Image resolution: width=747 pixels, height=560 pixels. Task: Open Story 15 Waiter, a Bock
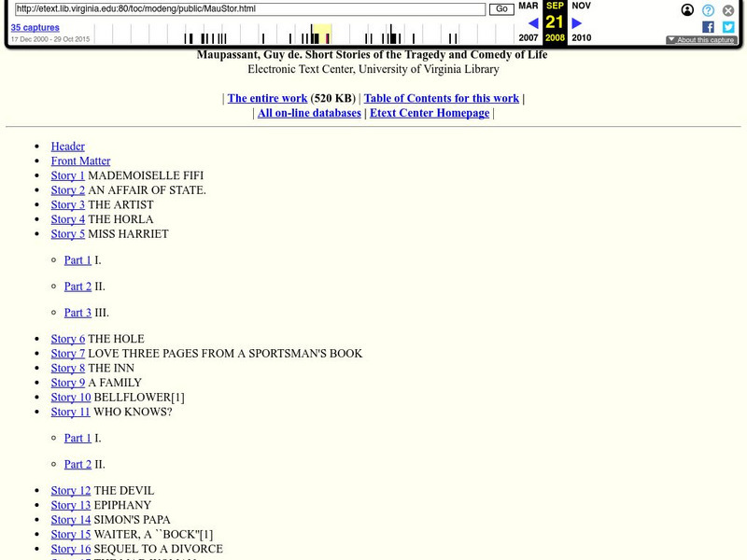(x=71, y=534)
